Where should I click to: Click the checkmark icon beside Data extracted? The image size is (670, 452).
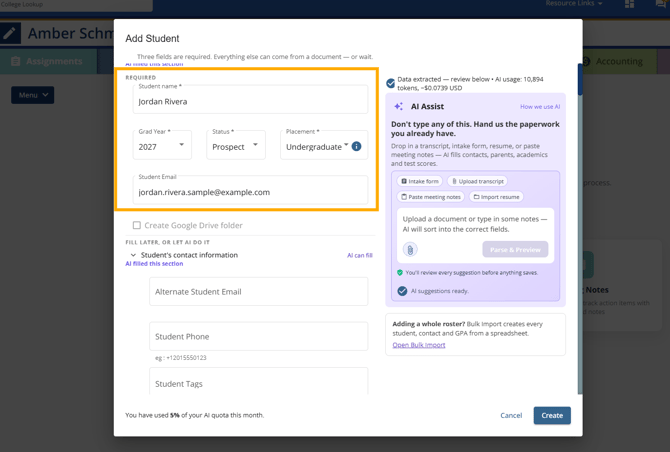point(391,83)
